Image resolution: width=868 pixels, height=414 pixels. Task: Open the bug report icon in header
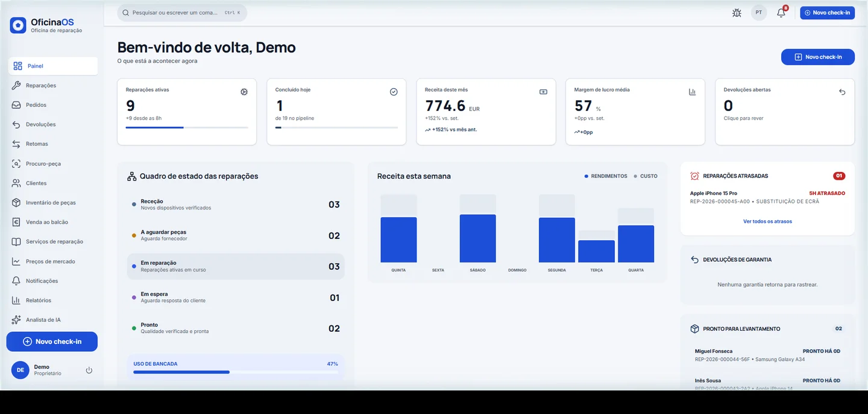coord(737,13)
